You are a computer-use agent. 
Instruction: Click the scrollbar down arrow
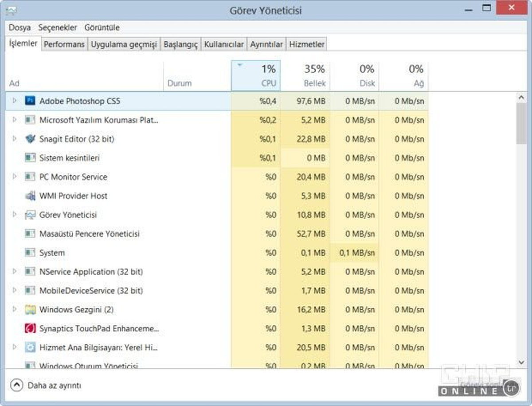[x=521, y=363]
